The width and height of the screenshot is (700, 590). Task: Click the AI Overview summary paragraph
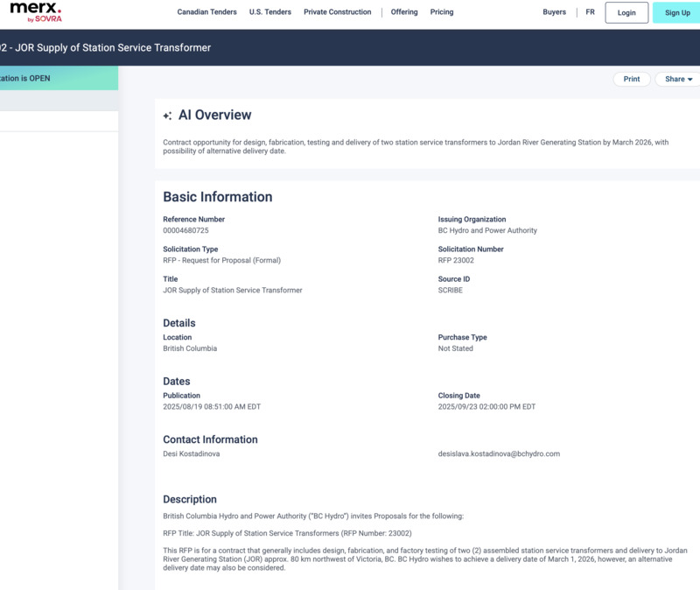416,146
